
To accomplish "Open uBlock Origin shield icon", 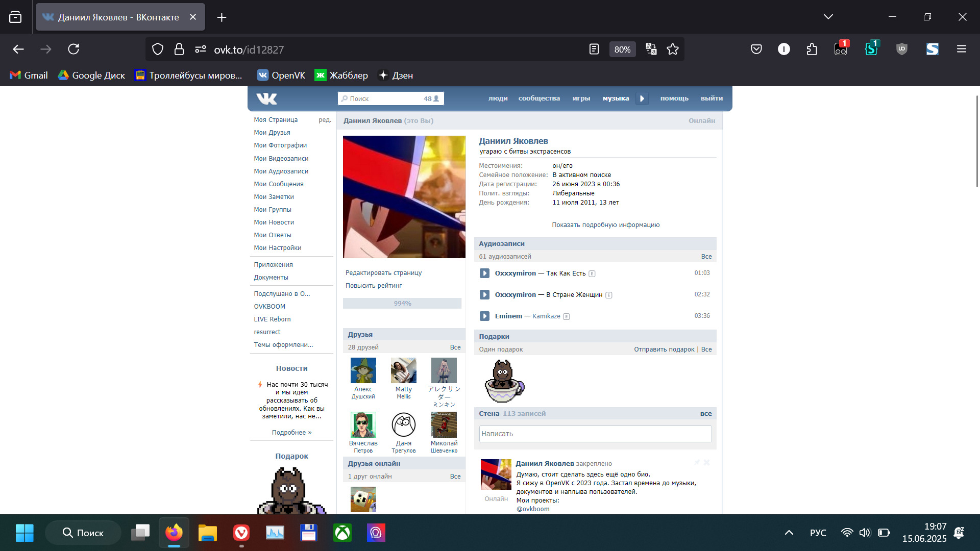I will [901, 49].
